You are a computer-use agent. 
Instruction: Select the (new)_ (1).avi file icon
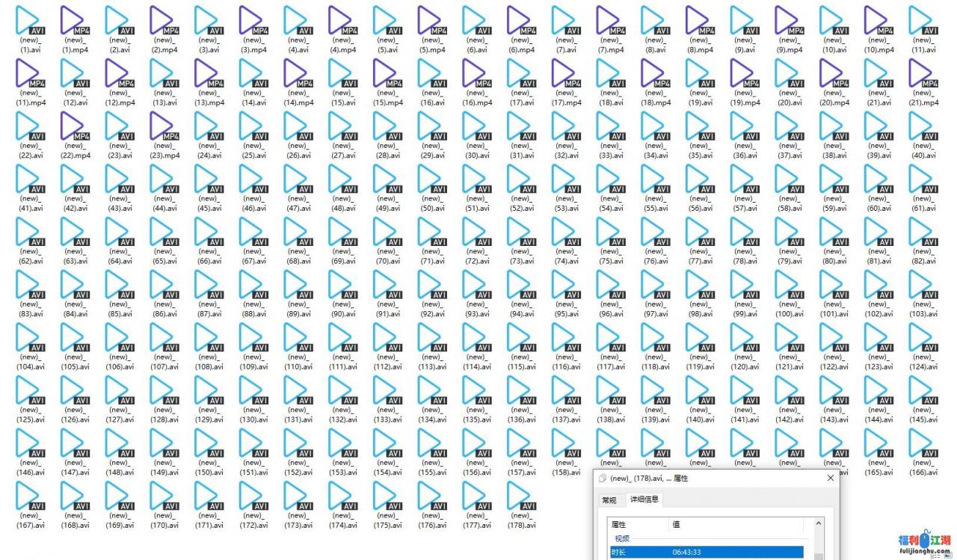29,22
